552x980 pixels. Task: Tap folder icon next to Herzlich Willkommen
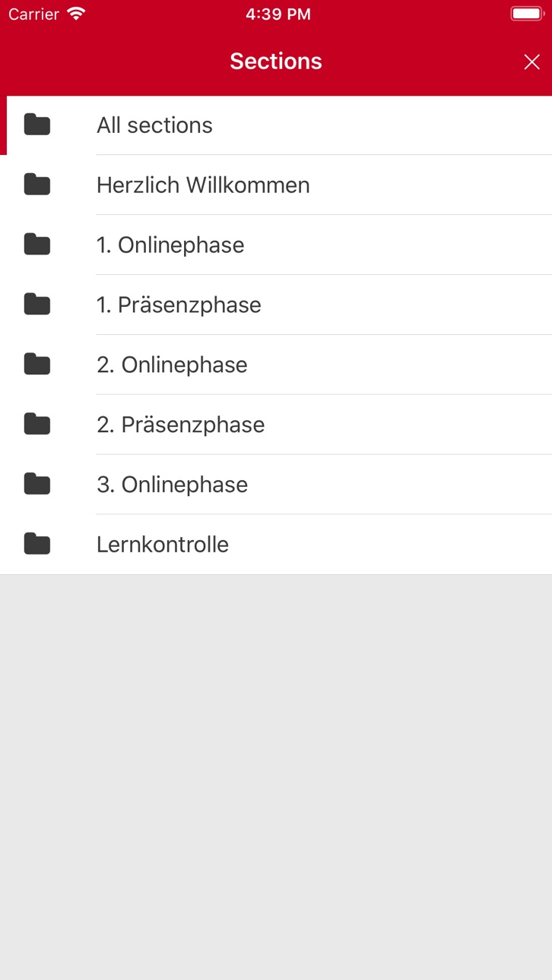pyautogui.click(x=37, y=185)
